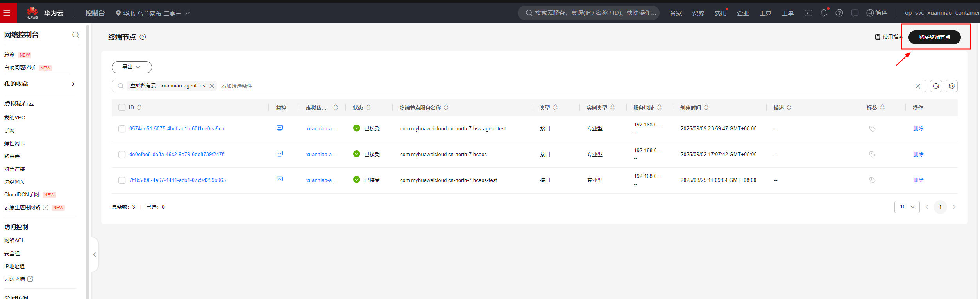The width and height of the screenshot is (980, 299).
Task: Click the 购买终端节点 button
Action: 934,37
